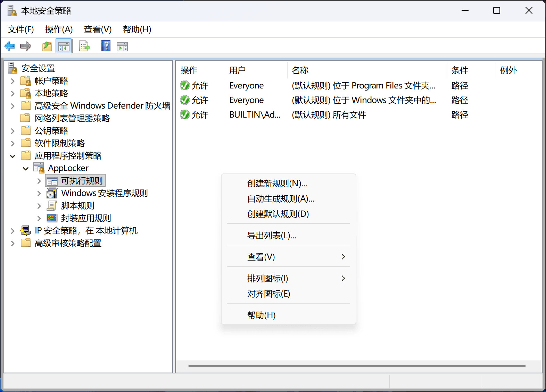Click the Export list toolbar icon
The image size is (546, 392).
click(x=84, y=46)
